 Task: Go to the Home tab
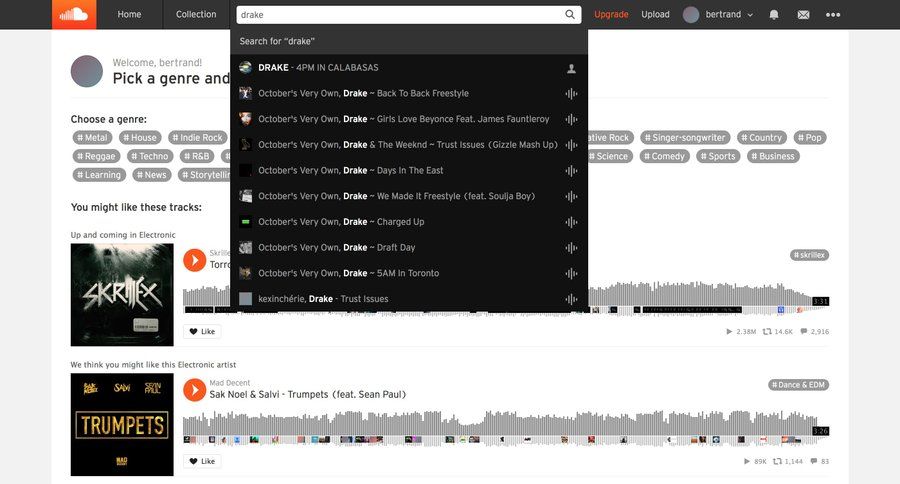[x=129, y=14]
